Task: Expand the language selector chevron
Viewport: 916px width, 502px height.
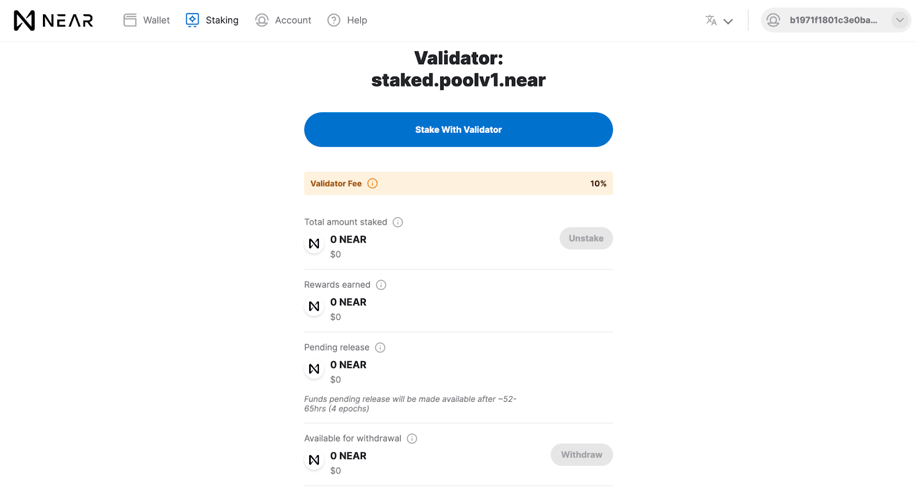Action: point(728,21)
